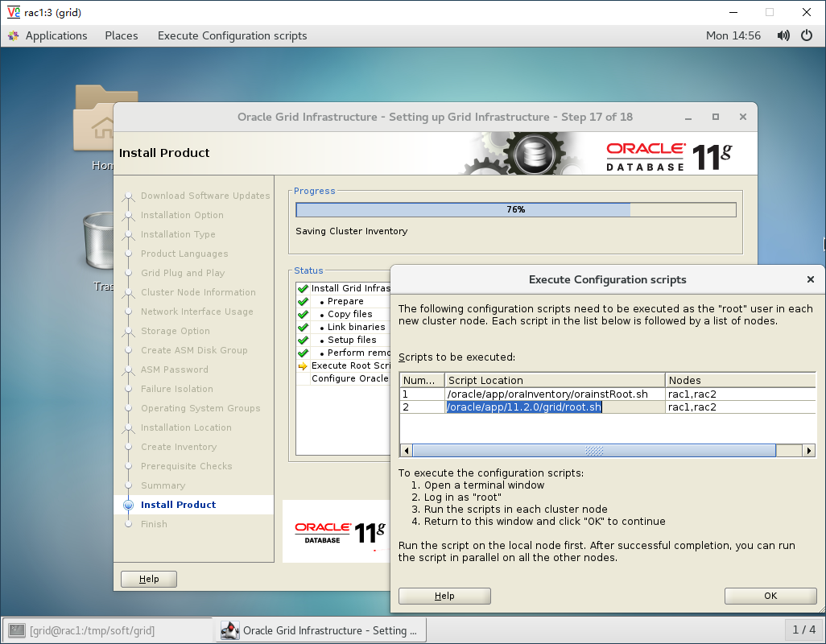Select the Trash desktop icon
Image resolution: width=826 pixels, height=644 pixels.
[x=98, y=252]
